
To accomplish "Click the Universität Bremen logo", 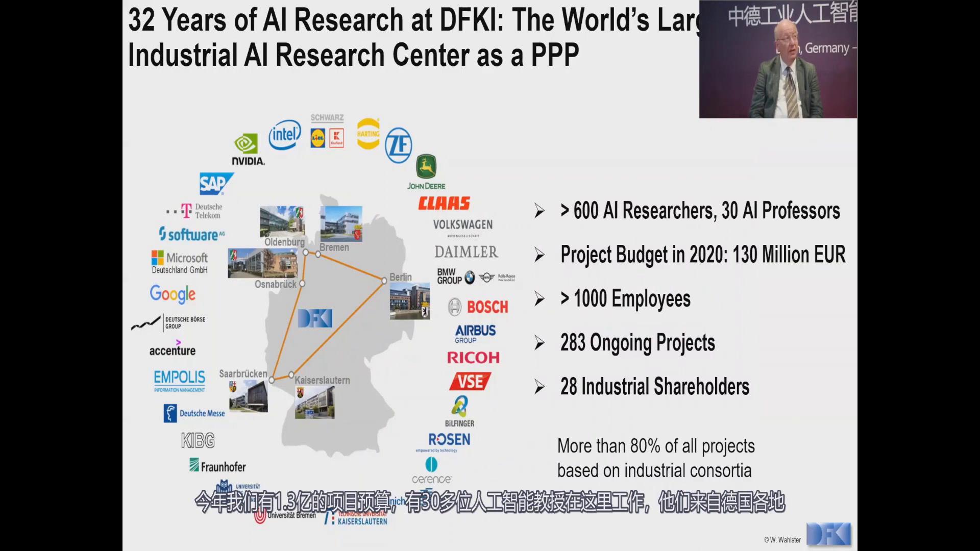I will pyautogui.click(x=286, y=516).
